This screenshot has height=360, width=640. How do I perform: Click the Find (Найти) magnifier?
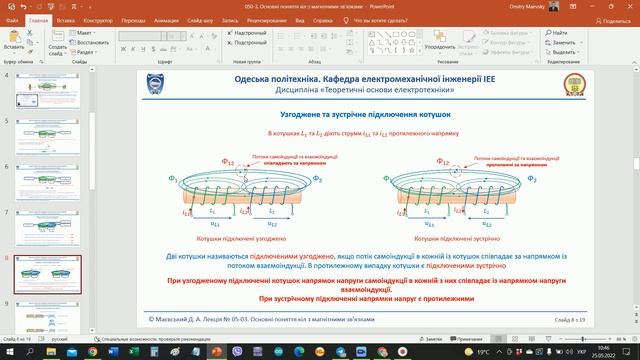[x=549, y=33]
